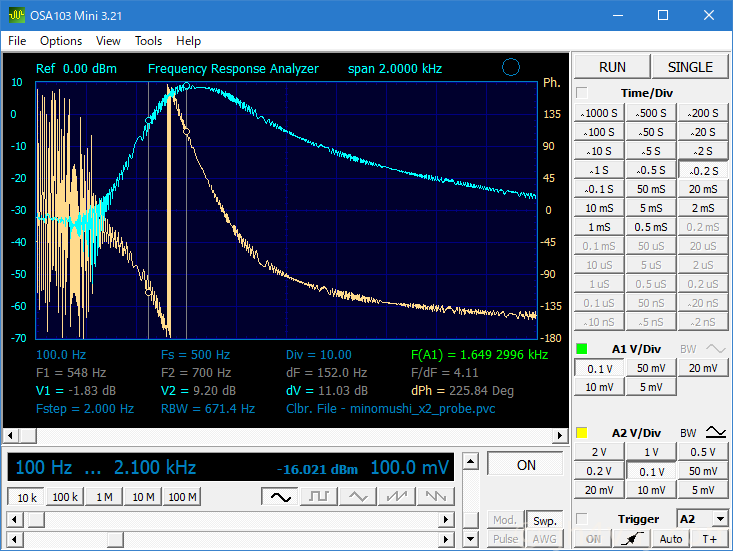Screen dimensions: 733x551
Task: Select the triangle waveform button
Action: point(358,497)
